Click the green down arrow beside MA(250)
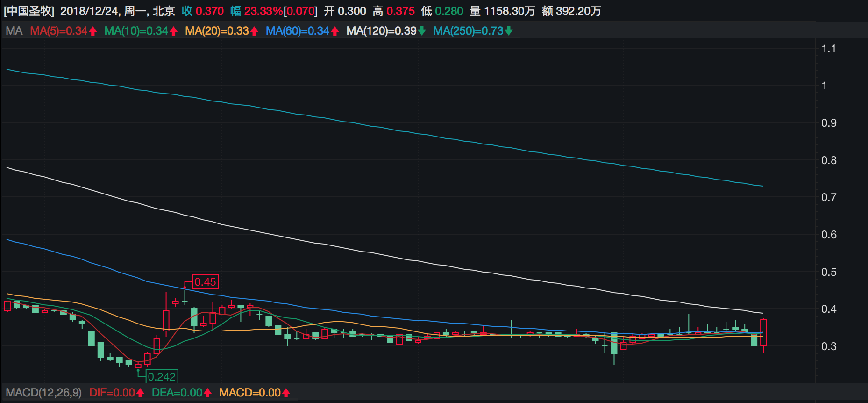The image size is (868, 403). click(509, 31)
